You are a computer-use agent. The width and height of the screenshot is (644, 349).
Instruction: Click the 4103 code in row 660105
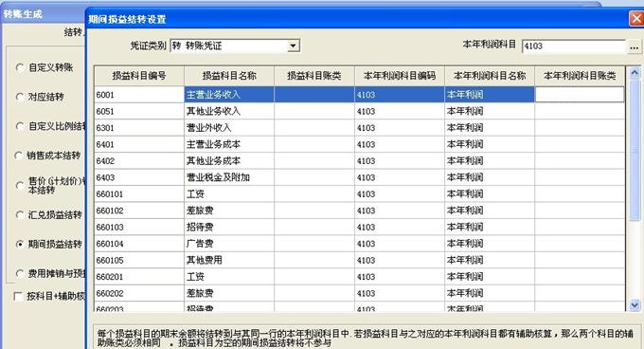(400, 260)
